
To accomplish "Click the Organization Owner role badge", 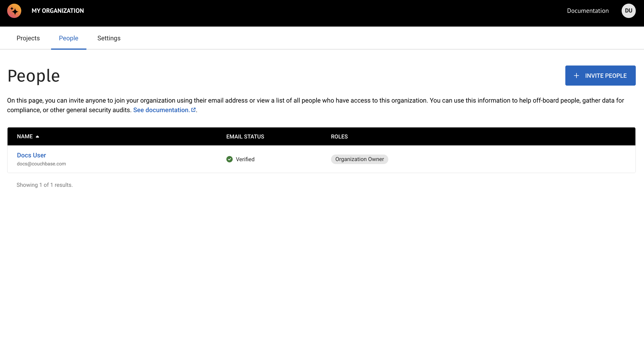I will point(360,159).
